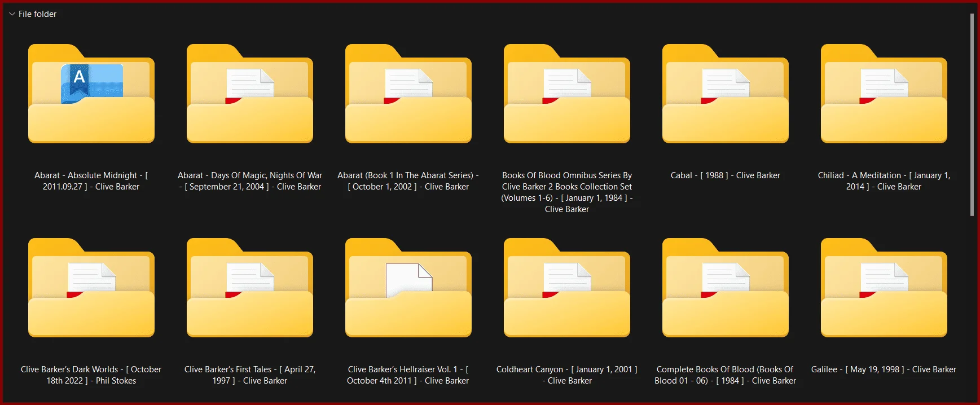This screenshot has width=980, height=405.
Task: Open Abarat (Book 1) folder icon
Action: [408, 94]
